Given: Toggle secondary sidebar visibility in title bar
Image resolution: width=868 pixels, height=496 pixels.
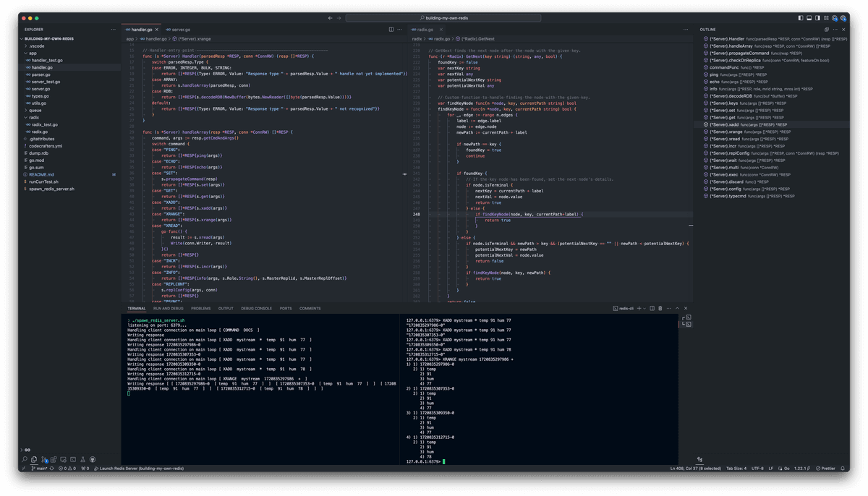Looking at the screenshot, I should click(x=817, y=18).
